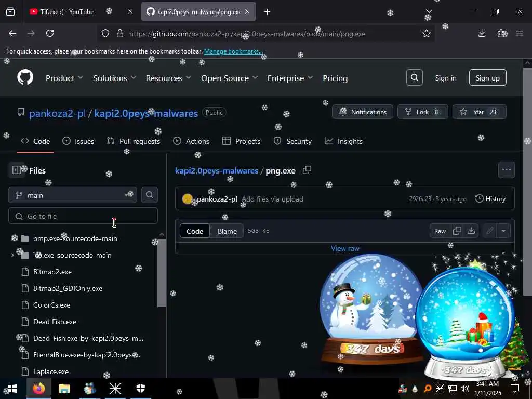The image size is (532, 399).
Task: Click the volume speaker tray icon
Action: click(x=465, y=389)
